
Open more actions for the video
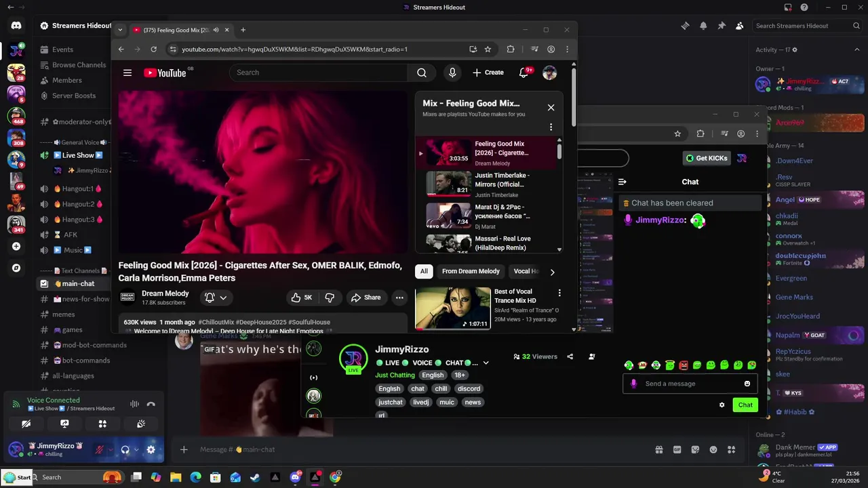click(399, 298)
